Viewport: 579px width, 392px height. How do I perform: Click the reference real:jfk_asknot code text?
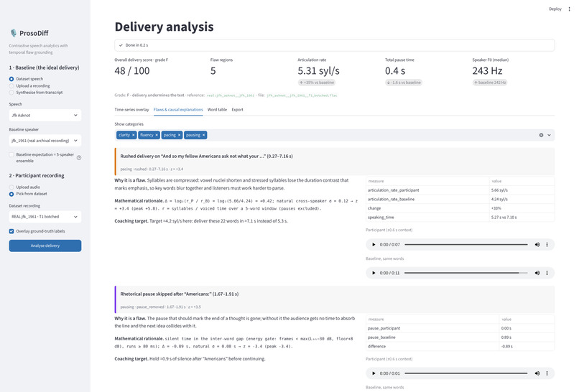(x=231, y=95)
